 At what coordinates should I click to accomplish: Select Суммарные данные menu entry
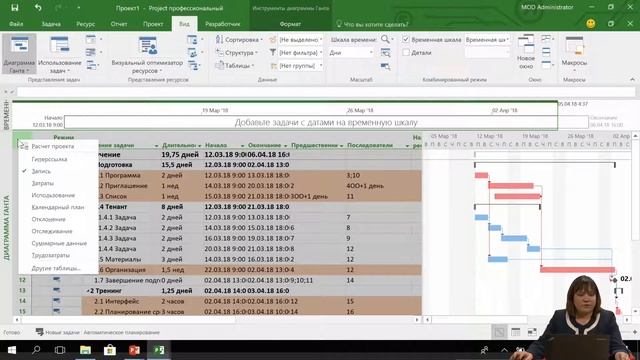coord(59,243)
